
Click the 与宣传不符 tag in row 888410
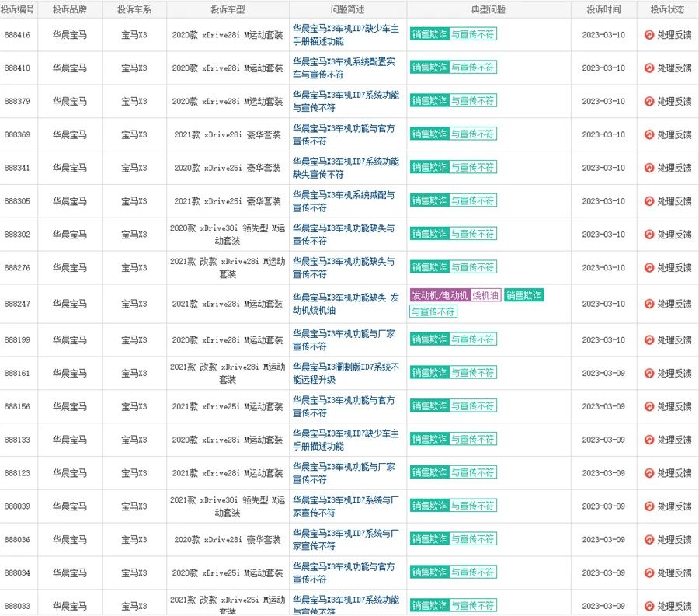(472, 68)
